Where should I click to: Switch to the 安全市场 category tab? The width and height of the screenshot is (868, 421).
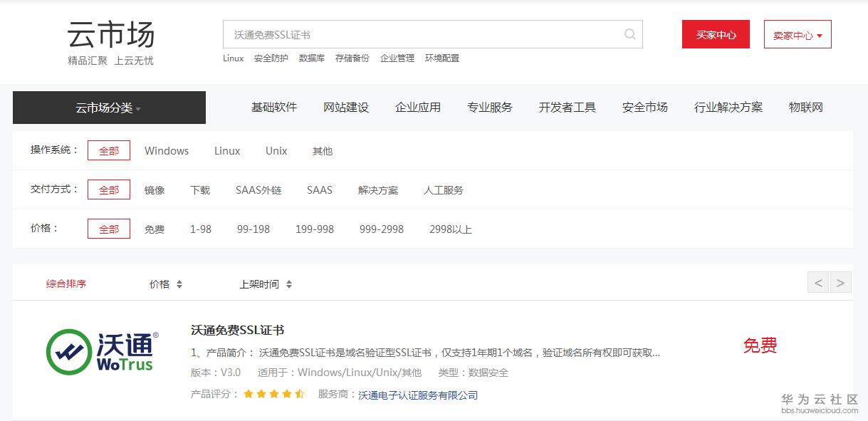(644, 107)
